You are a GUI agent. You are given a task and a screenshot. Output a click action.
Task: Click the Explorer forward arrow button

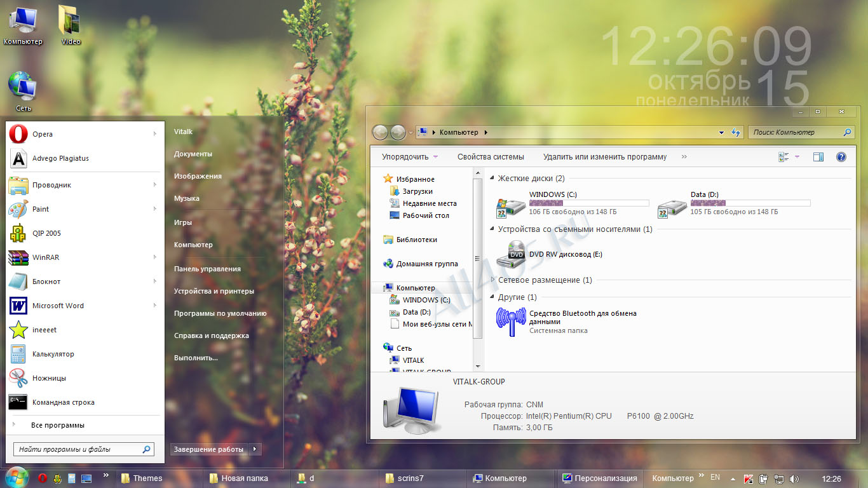(x=398, y=132)
